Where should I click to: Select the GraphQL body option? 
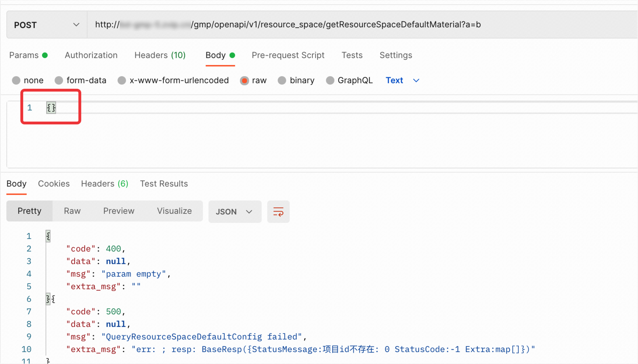click(x=349, y=80)
